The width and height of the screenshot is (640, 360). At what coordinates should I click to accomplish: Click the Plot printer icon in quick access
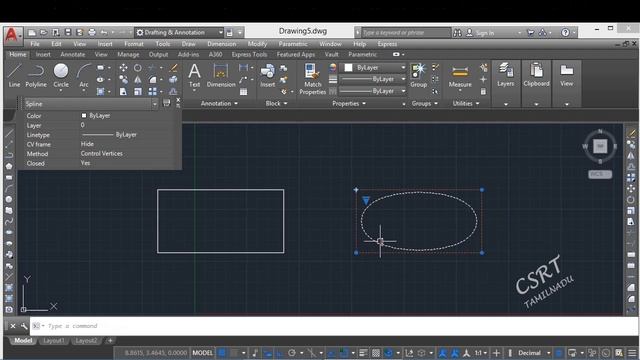tap(92, 33)
